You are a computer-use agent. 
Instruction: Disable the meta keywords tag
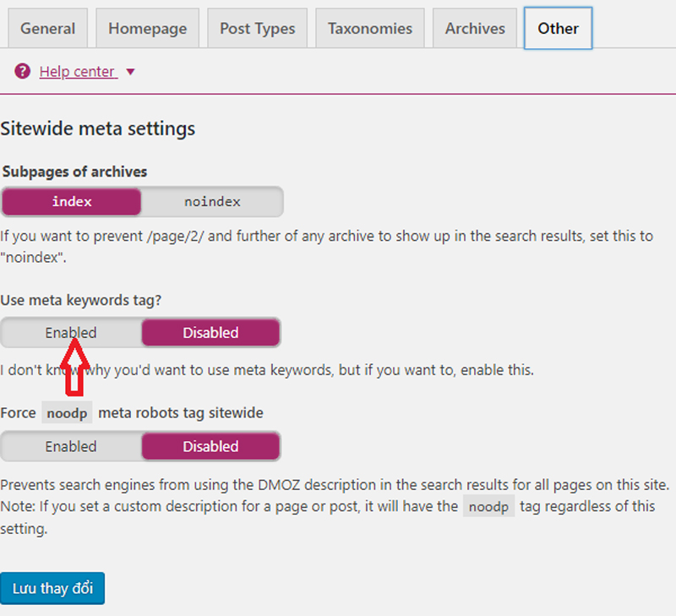tap(210, 333)
